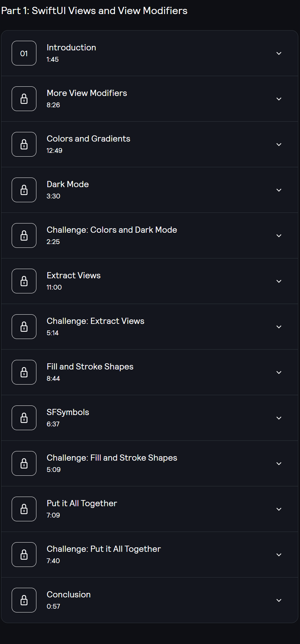Click lock icon next to SFSymbols
The height and width of the screenshot is (644, 300).
click(24, 418)
